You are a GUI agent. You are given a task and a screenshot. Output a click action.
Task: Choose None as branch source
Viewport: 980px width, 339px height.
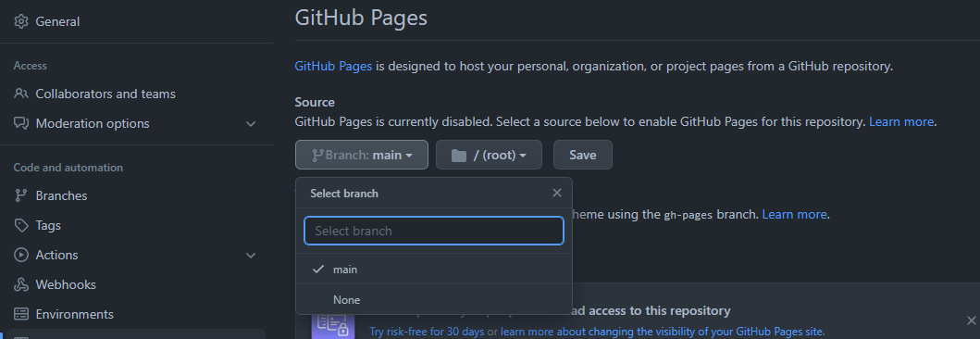[x=434, y=299]
